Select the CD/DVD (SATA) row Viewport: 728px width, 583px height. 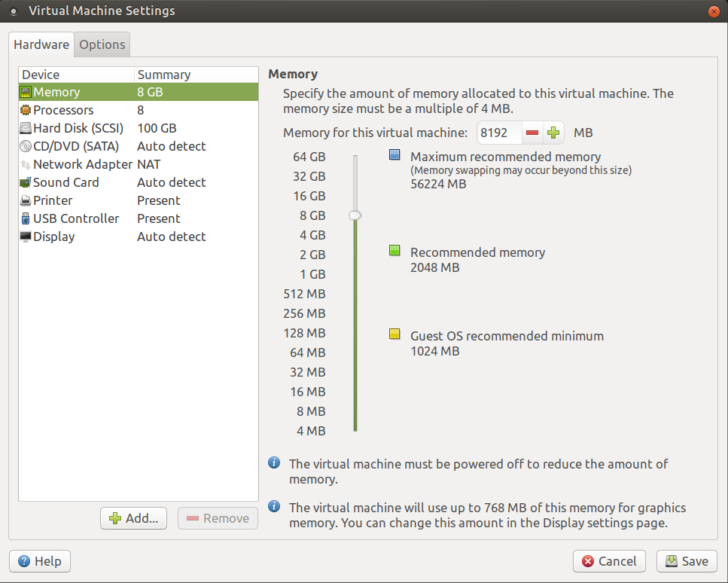(139, 146)
